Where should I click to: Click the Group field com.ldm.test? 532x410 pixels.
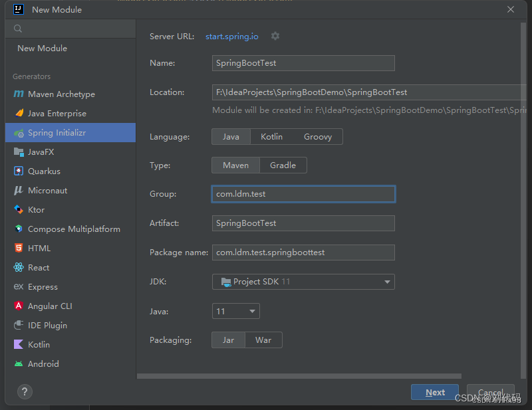point(303,194)
